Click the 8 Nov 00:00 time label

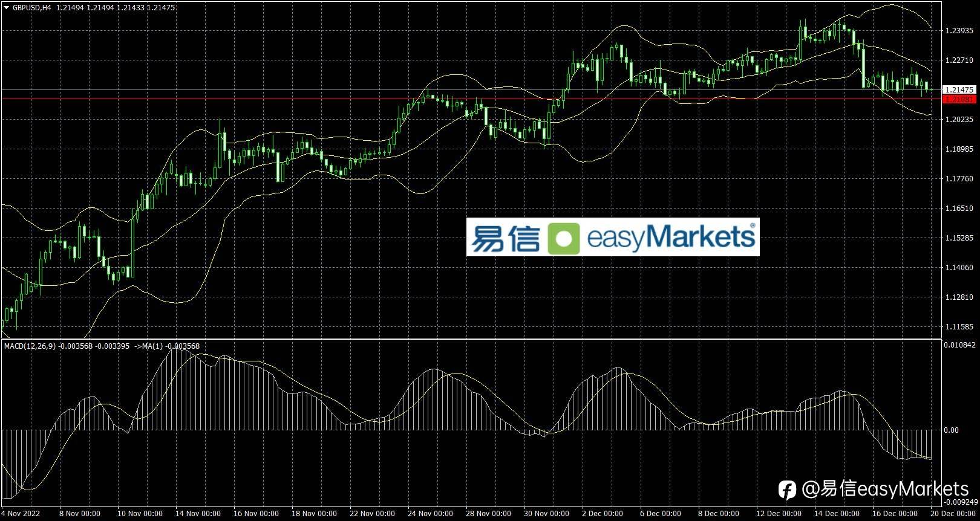tap(80, 514)
